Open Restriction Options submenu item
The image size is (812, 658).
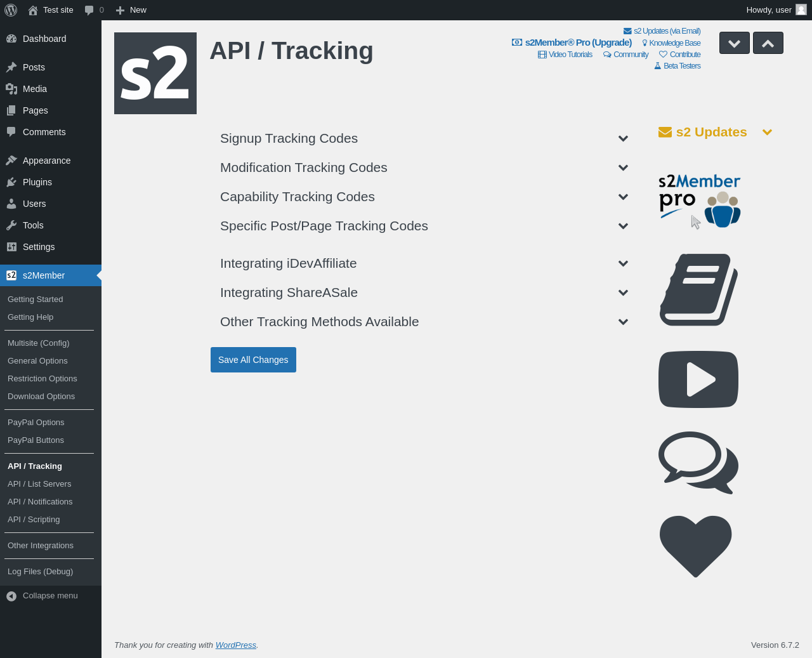point(51,379)
